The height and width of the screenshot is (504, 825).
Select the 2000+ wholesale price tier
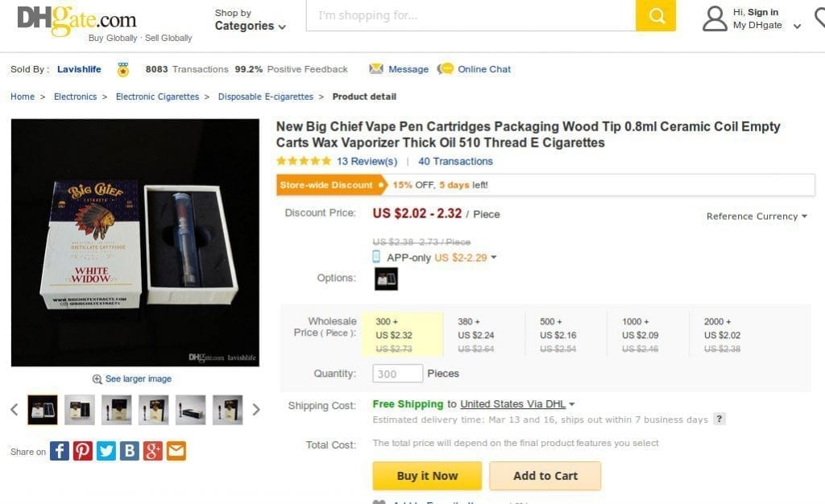(723, 334)
